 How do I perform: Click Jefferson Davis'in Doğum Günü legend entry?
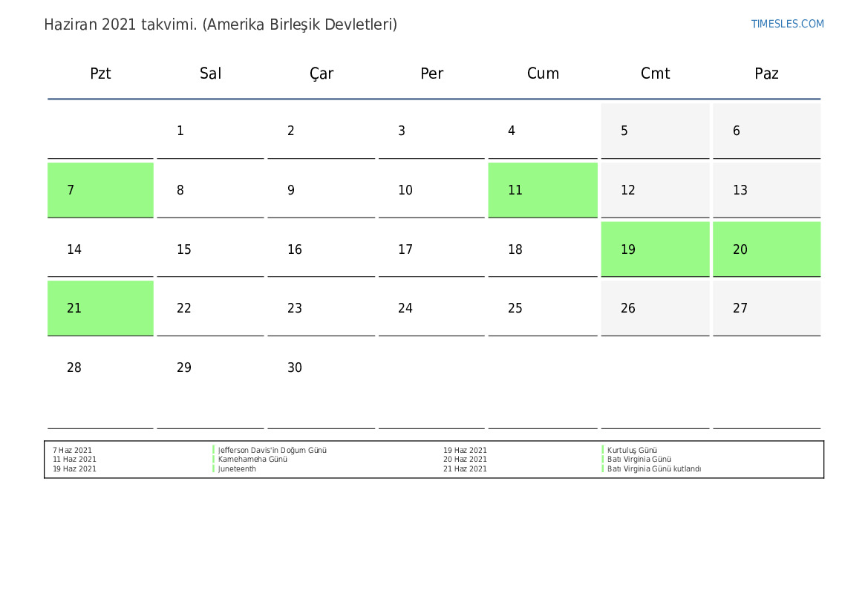273,450
